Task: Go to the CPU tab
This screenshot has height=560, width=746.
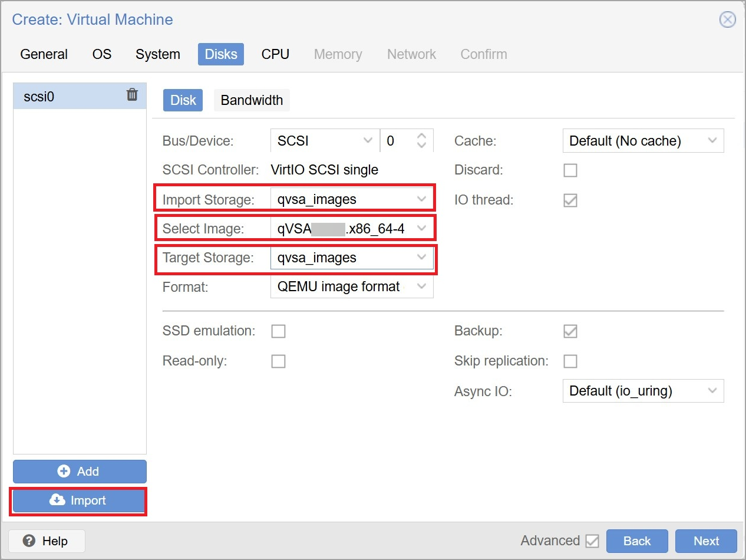Action: [x=275, y=54]
